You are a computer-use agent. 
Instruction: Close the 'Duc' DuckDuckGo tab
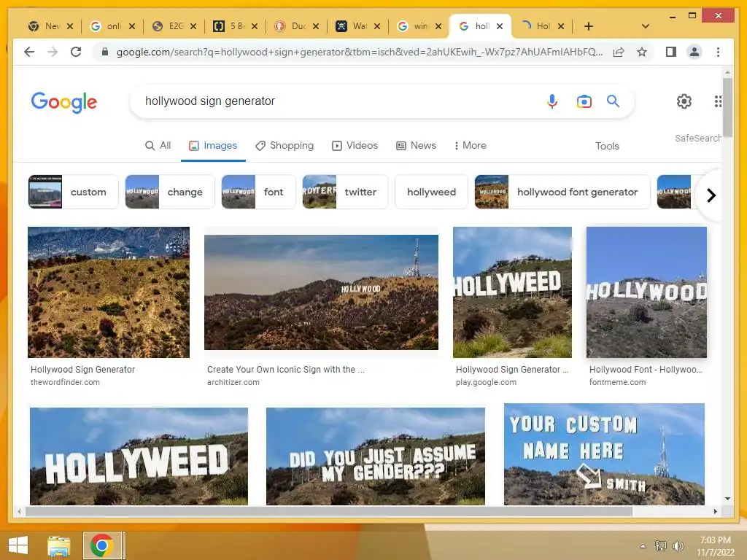click(x=315, y=26)
